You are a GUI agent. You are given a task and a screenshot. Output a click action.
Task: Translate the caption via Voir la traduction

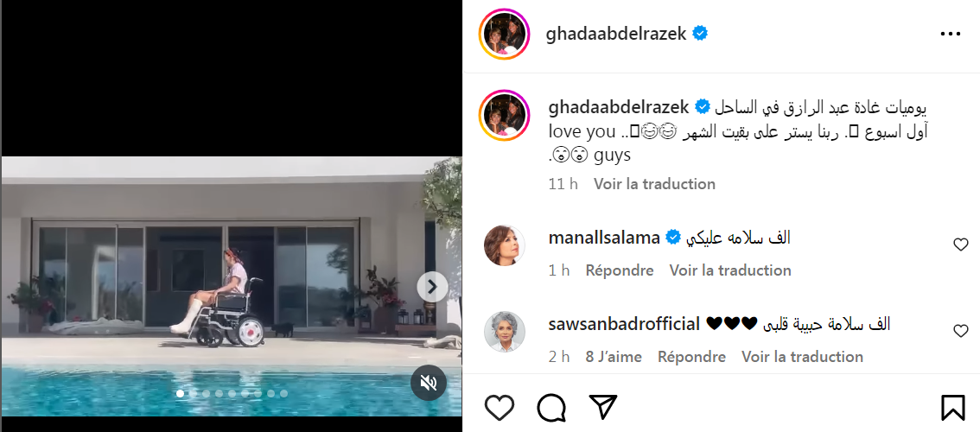[654, 184]
